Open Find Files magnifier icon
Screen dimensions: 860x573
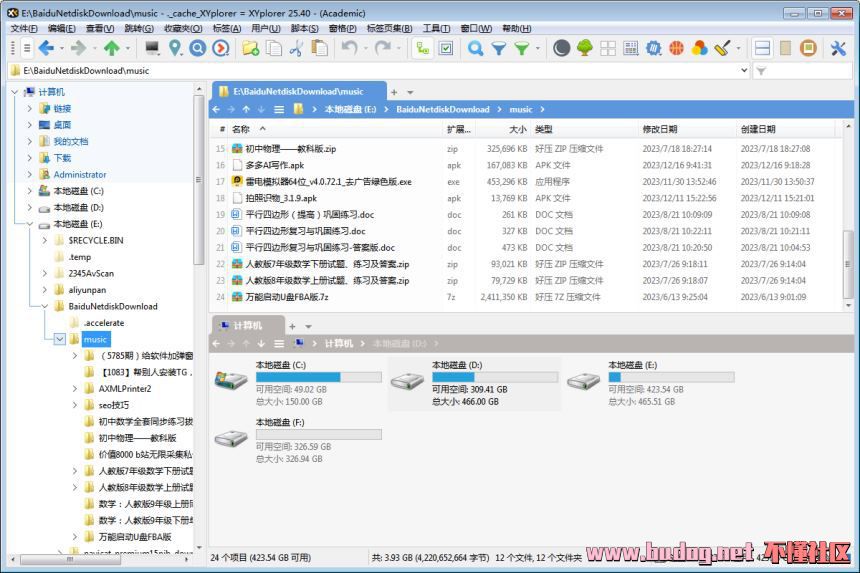pos(476,48)
